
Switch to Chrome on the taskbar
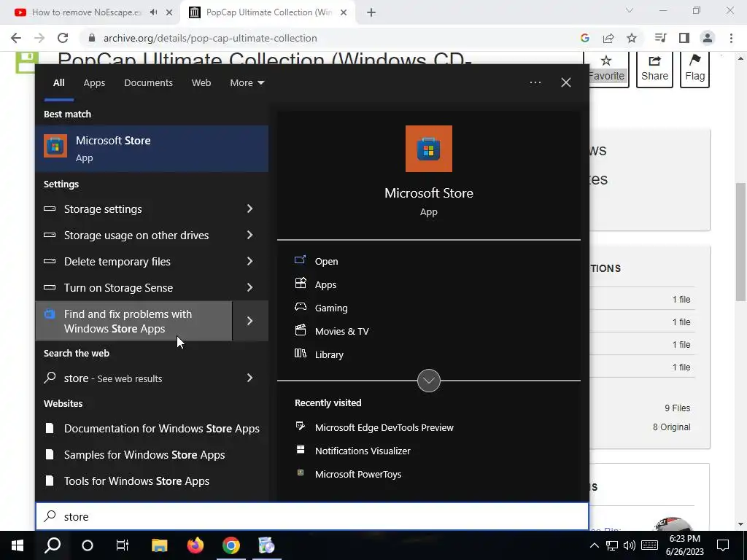pyautogui.click(x=231, y=545)
